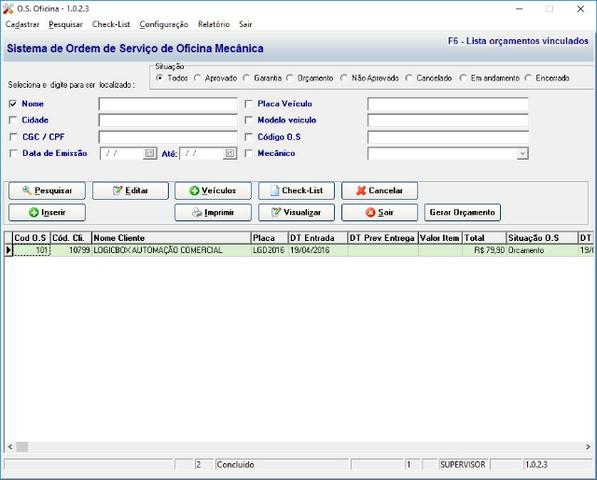Uncheck the Nome checkbox
The height and width of the screenshot is (480, 597).
[x=13, y=104]
